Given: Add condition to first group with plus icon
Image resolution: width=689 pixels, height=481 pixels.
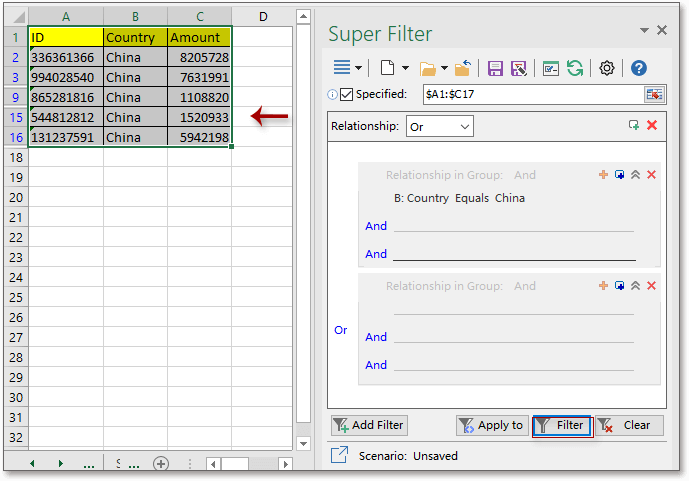Looking at the screenshot, I should click(603, 175).
